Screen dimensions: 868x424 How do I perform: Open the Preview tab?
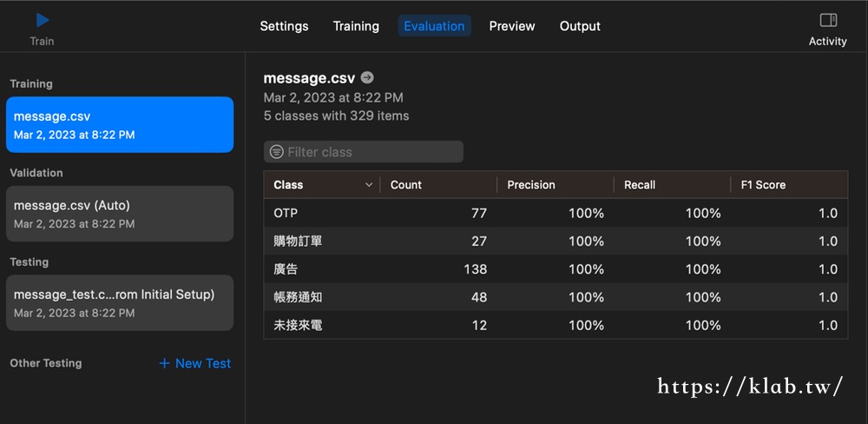coord(511,26)
